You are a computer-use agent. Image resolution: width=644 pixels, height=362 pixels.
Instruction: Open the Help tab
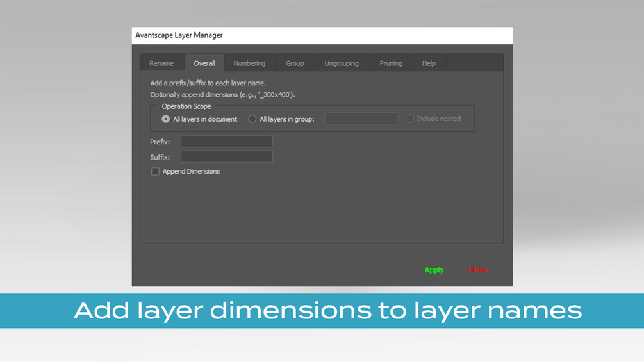coord(429,63)
